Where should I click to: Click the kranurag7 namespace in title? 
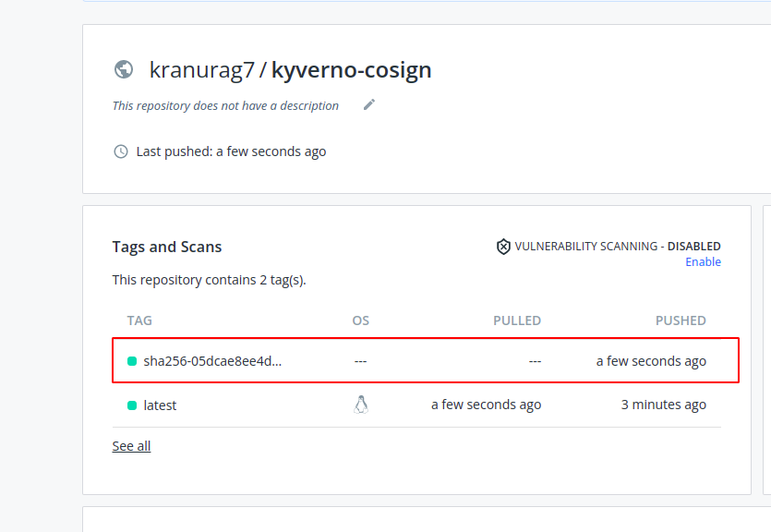click(201, 70)
